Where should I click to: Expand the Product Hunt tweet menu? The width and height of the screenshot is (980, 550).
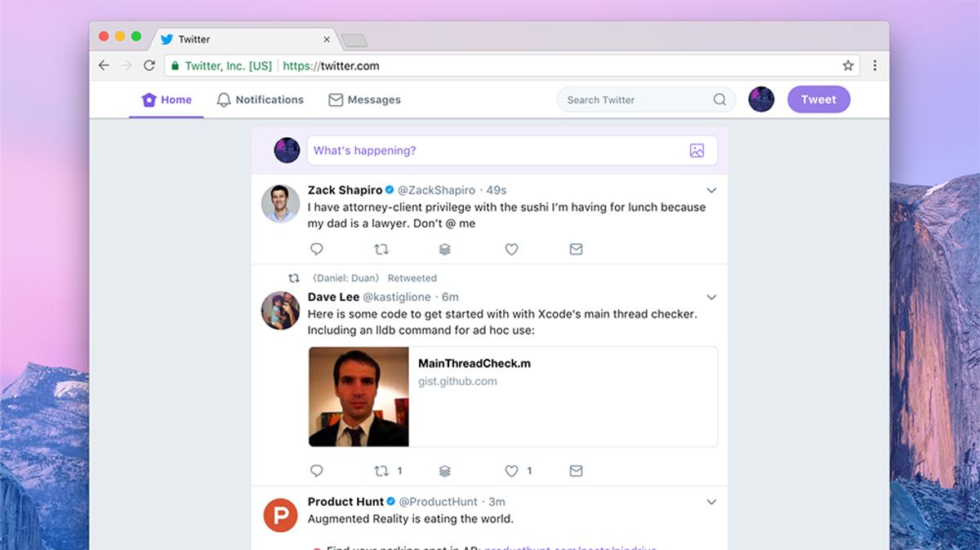711,502
